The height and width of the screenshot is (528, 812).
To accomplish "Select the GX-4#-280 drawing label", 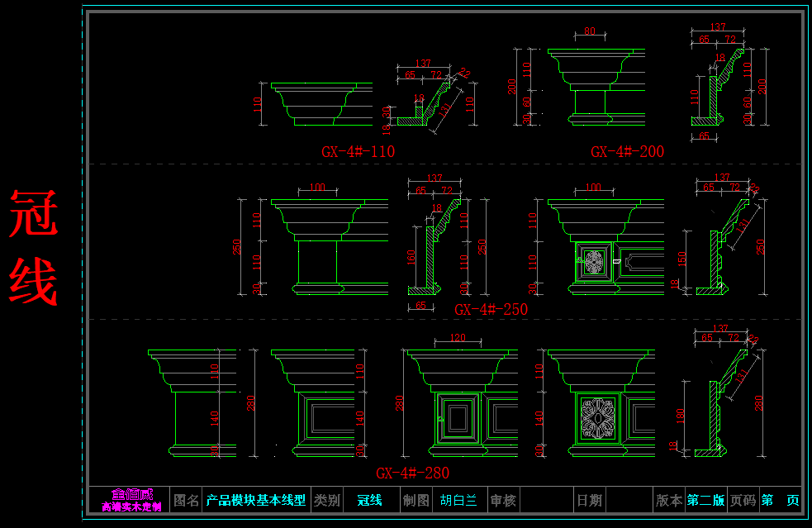I will click(x=412, y=473).
